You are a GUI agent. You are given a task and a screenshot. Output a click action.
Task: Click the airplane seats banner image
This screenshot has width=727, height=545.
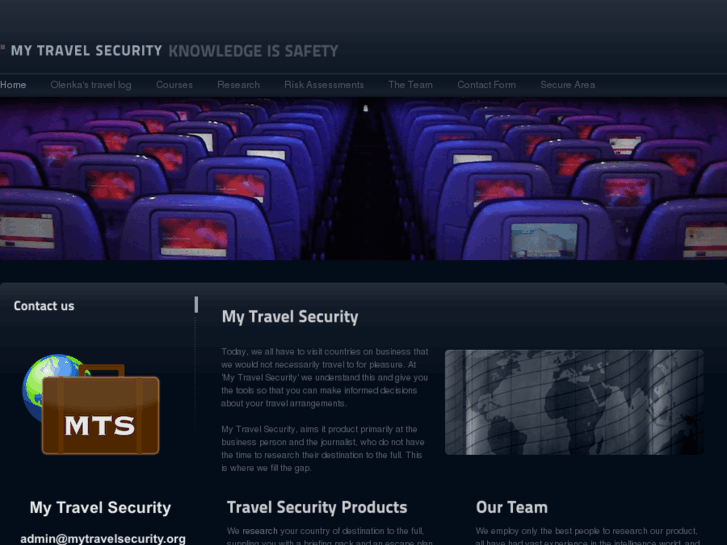(364, 179)
